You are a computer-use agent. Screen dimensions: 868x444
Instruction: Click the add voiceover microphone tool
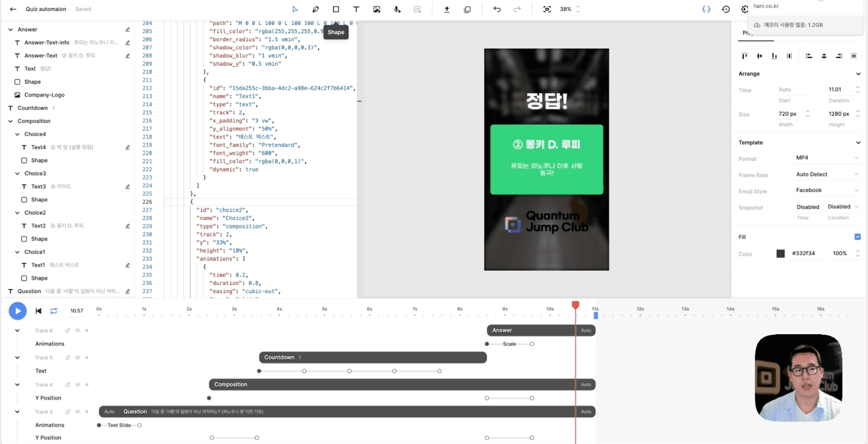397,9
